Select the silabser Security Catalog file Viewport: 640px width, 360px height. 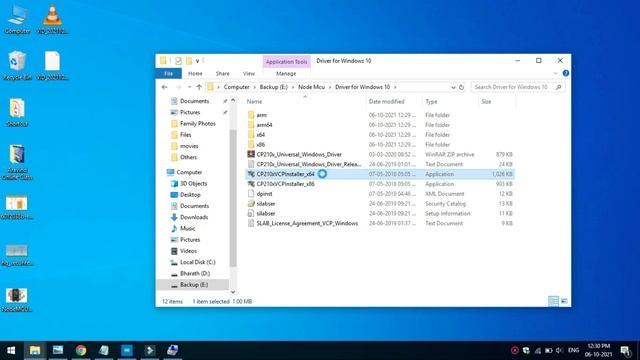coord(265,203)
